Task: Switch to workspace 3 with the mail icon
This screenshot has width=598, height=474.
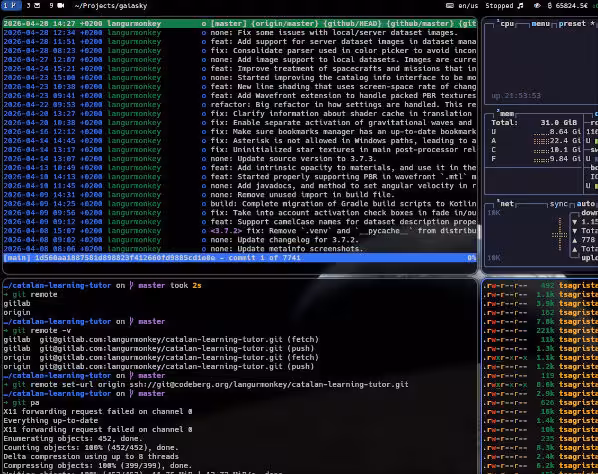Action: tap(34, 5)
